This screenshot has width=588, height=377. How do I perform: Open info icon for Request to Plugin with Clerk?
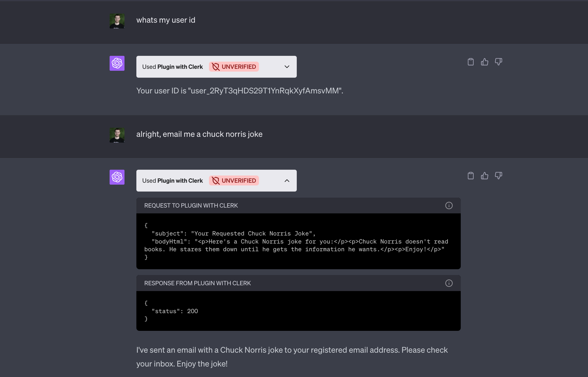449,205
